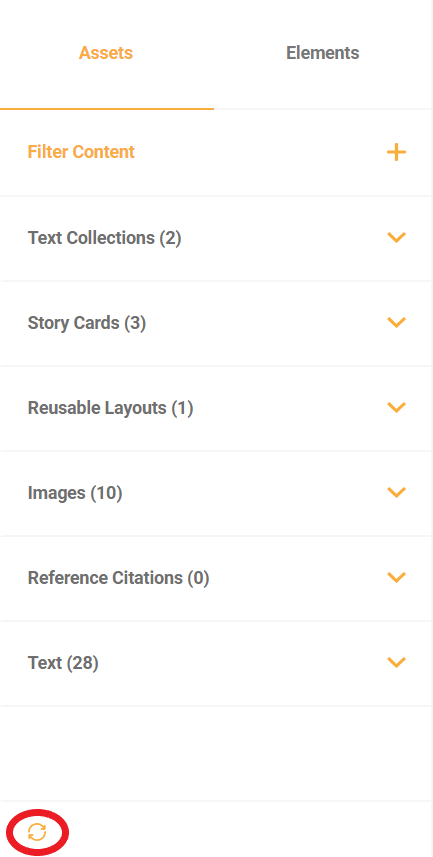Click the Reusable Layouts (1) heading
The image size is (433, 857).
click(x=110, y=408)
